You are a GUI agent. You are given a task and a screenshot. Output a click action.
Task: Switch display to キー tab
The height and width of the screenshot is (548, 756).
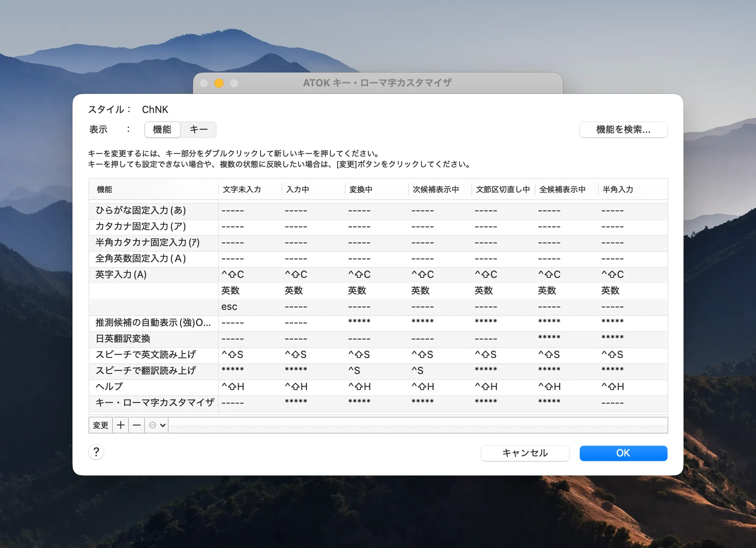click(x=198, y=130)
